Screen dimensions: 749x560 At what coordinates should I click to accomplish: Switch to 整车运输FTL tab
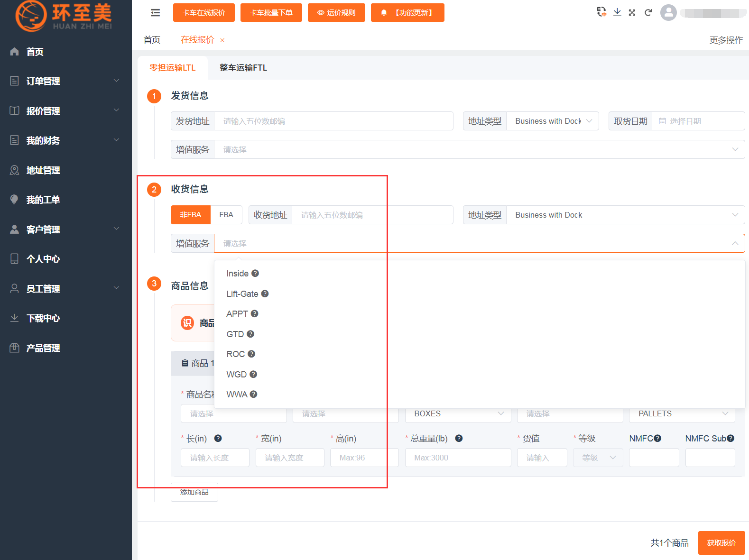(243, 68)
